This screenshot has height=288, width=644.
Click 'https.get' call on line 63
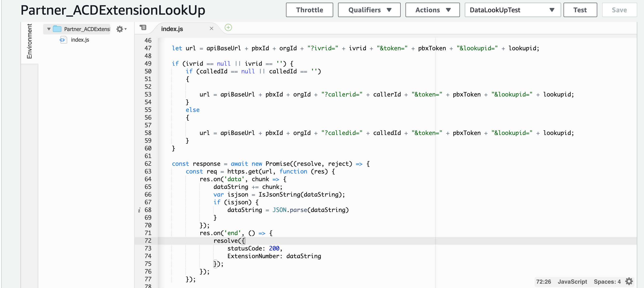tap(243, 172)
